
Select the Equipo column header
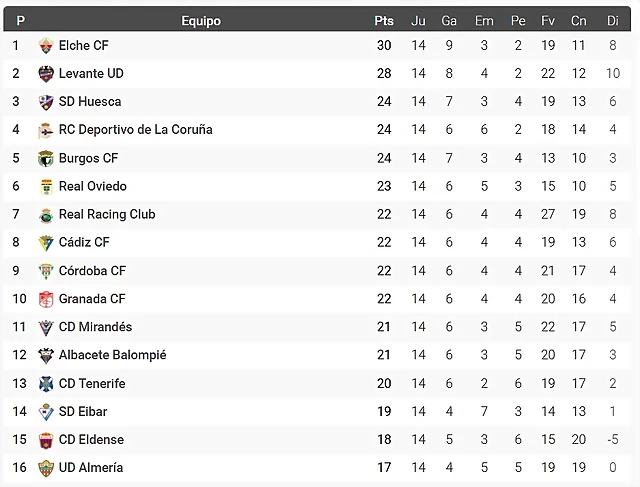coord(201,21)
